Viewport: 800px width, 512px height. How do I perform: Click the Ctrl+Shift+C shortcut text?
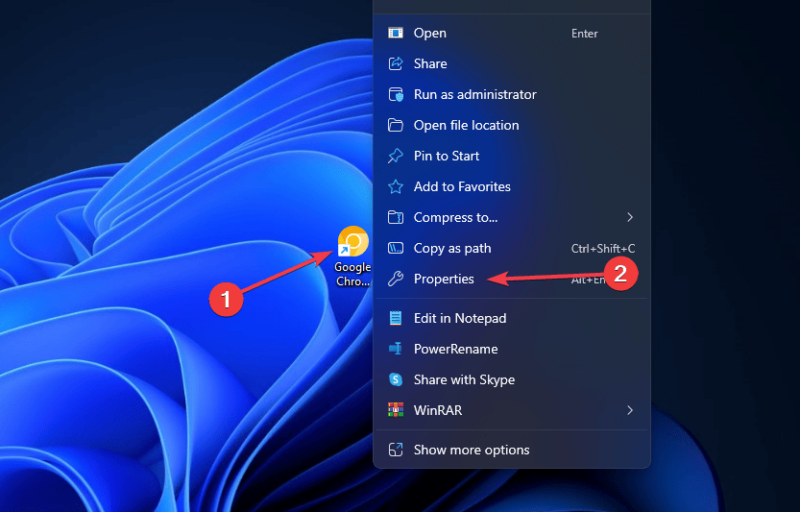click(x=603, y=248)
